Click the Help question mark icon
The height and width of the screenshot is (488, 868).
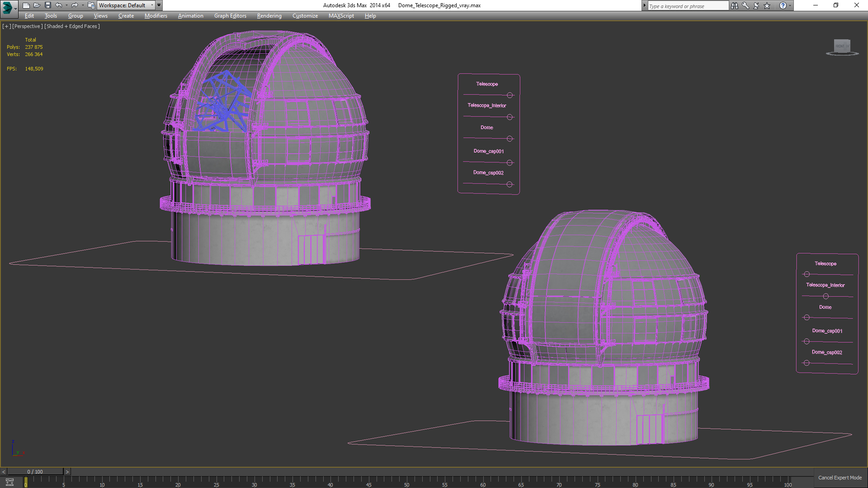pos(783,5)
